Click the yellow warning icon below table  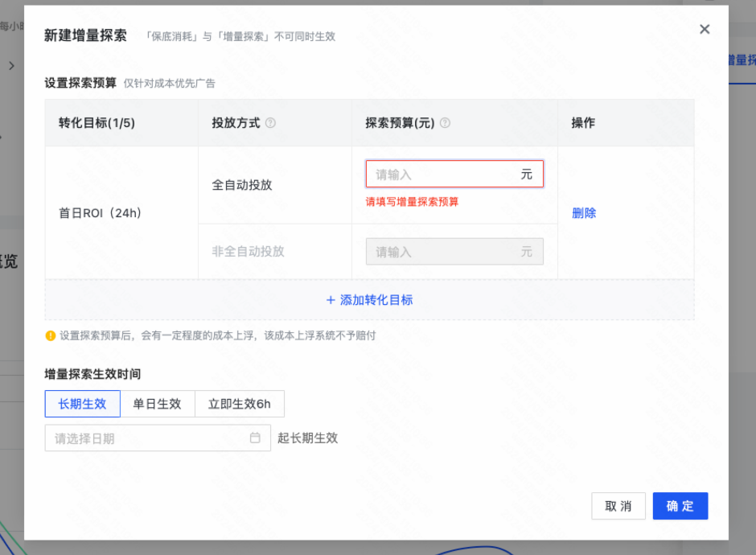pos(51,335)
